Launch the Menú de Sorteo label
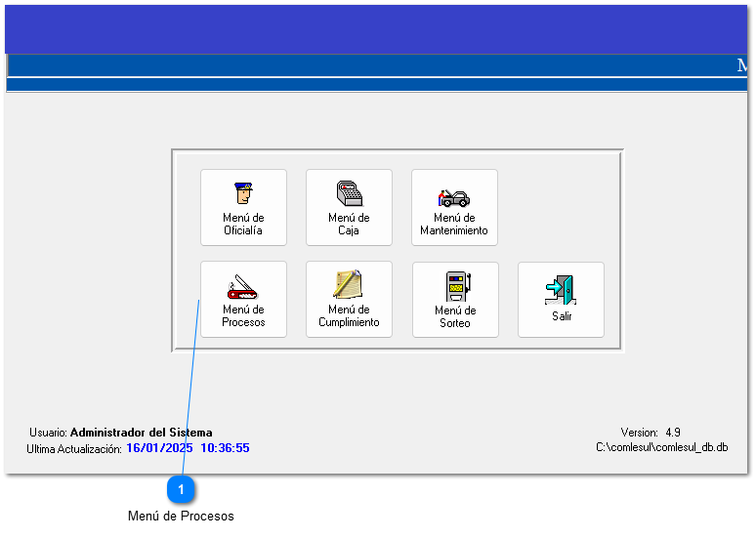 [455, 317]
